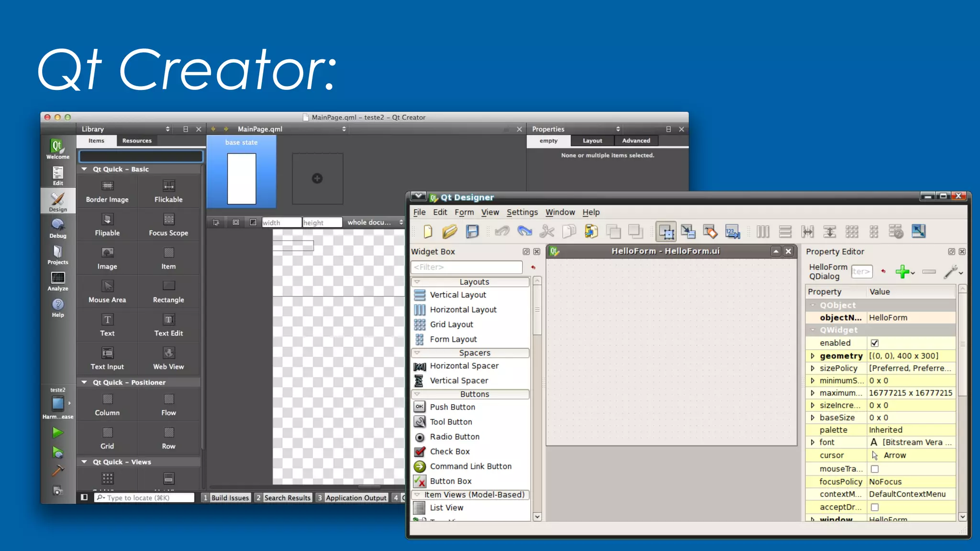Switch to Edit mode in Qt Creator sidebar

pos(58,176)
